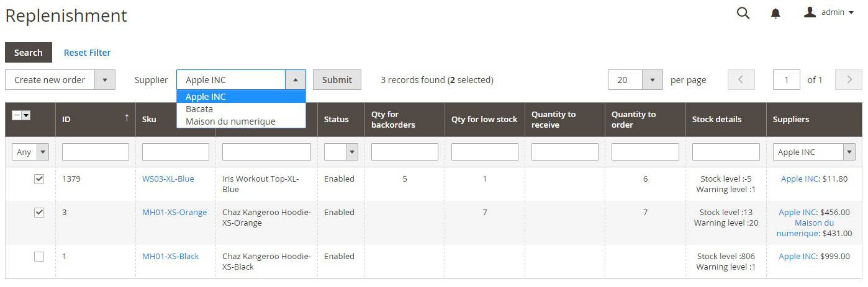The height and width of the screenshot is (287, 868).
Task: Open the mass-select dropdown in header
Action: [x=26, y=115]
